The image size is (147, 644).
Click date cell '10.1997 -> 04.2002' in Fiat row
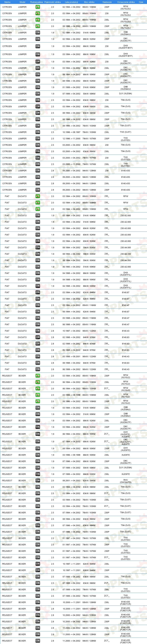coord(71,331)
